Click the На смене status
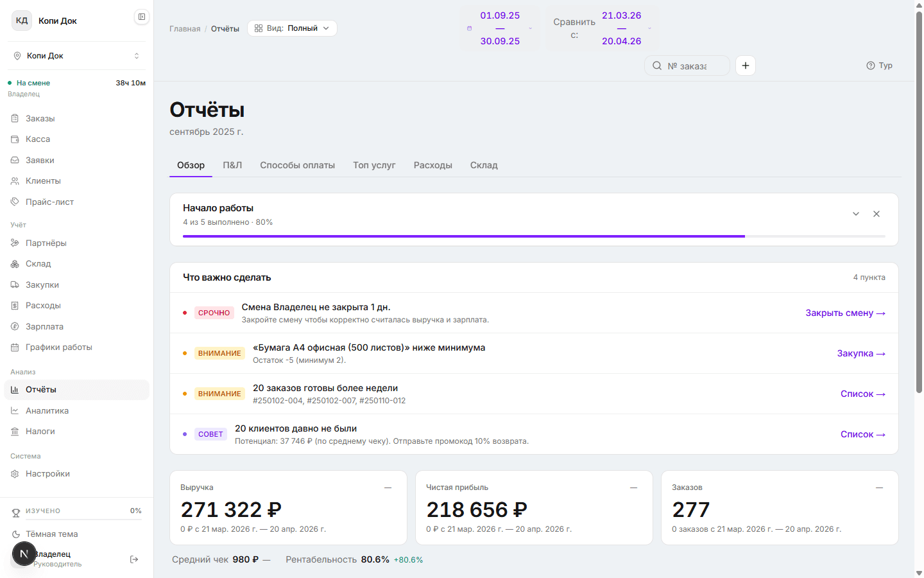 (30, 83)
